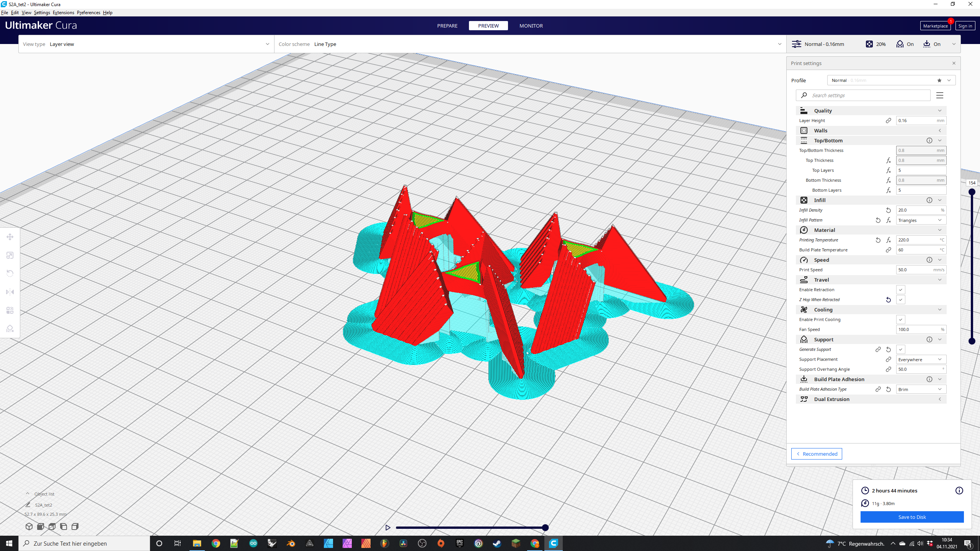Click the Windows taskbar search box

point(84,543)
